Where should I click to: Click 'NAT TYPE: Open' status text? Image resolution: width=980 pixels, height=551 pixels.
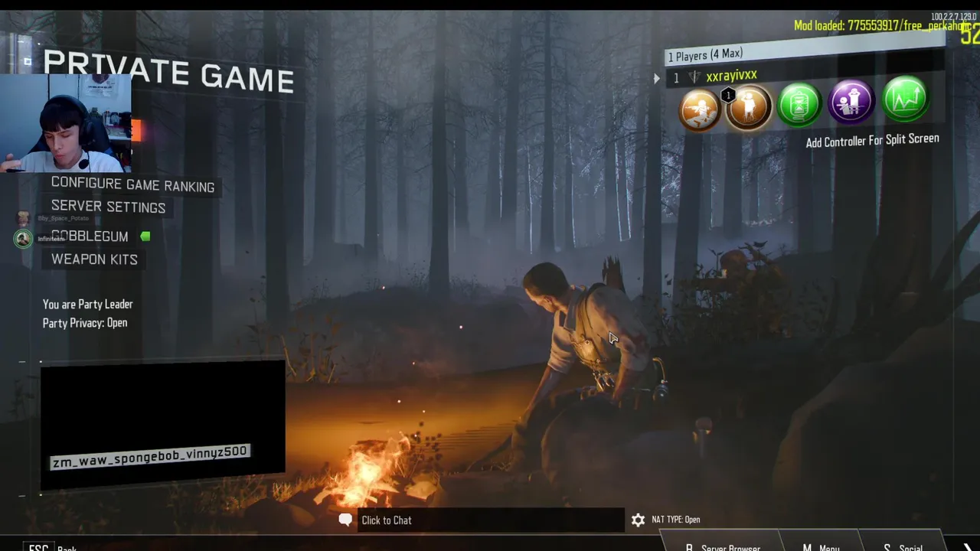tap(675, 520)
